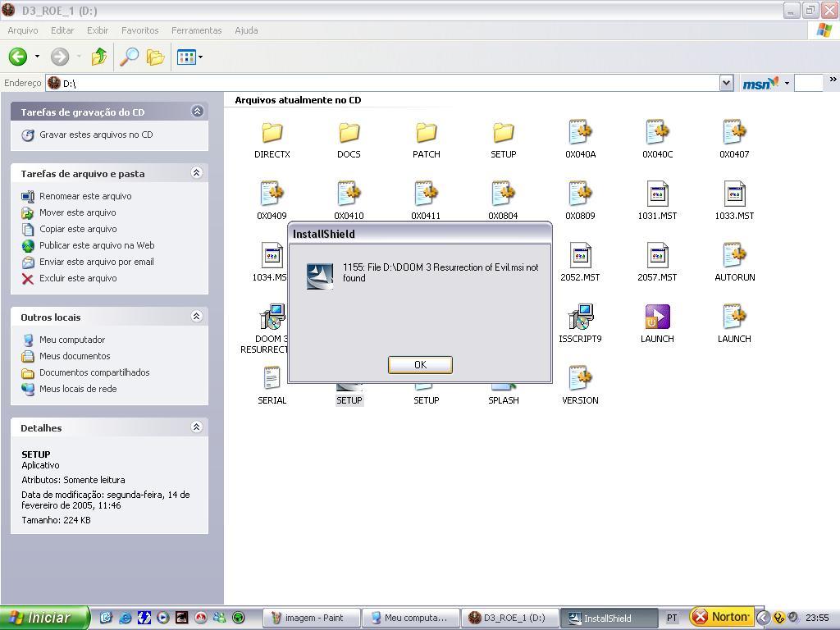This screenshot has width=840, height=630.
Task: Open the Favoritos menu
Action: [139, 30]
